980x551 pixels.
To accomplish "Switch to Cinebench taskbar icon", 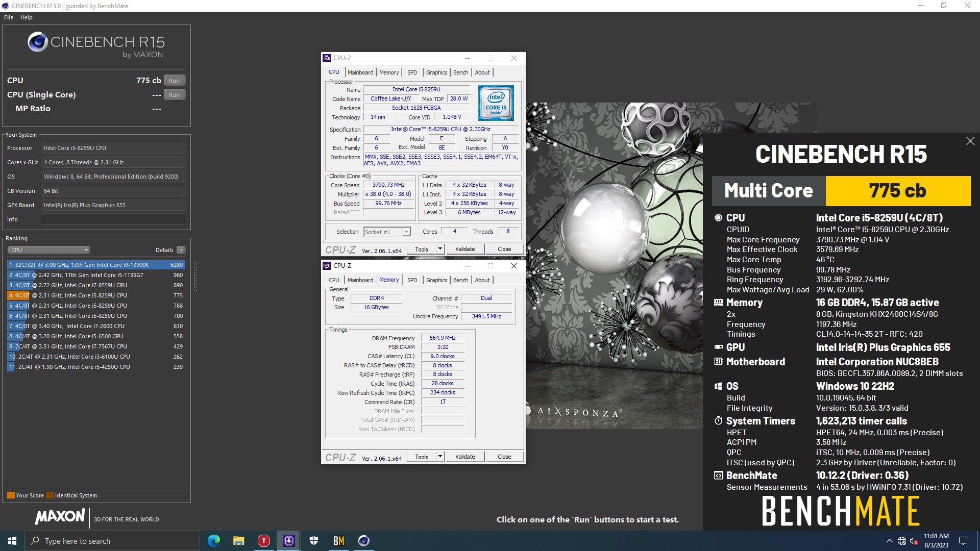I will [x=363, y=541].
